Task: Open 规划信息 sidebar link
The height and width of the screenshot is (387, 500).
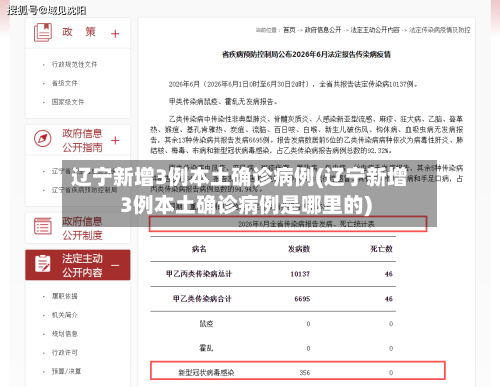Action: point(65,334)
